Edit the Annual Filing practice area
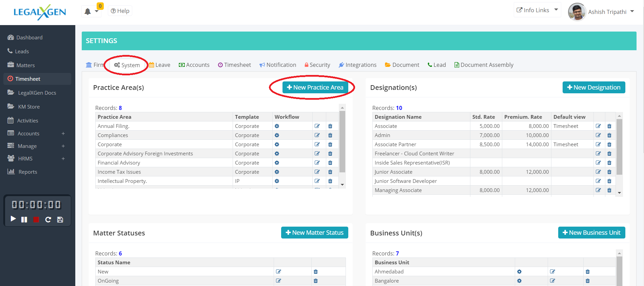644x286 pixels. 317,126
